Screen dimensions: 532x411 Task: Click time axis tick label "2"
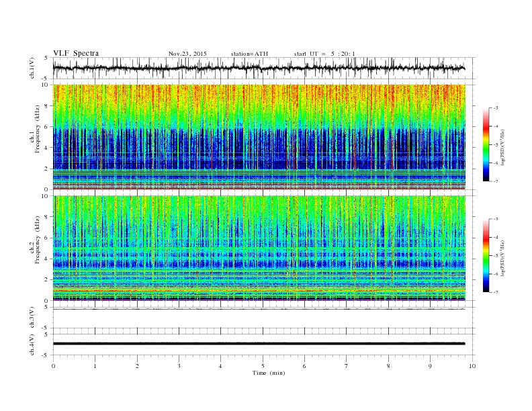coord(137,366)
